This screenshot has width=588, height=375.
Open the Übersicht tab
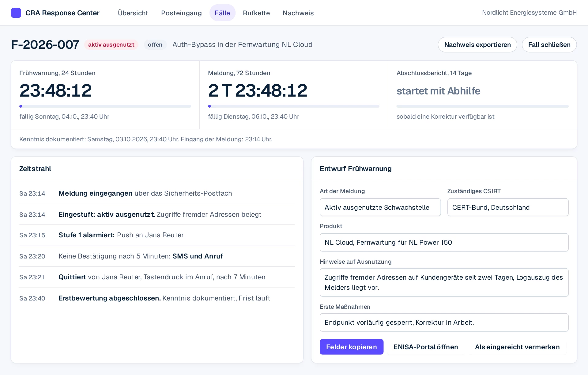(133, 13)
